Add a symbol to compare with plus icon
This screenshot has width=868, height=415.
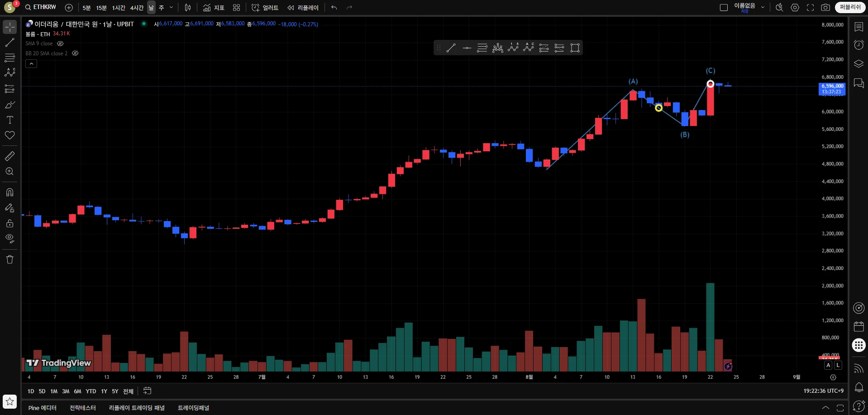[x=69, y=8]
